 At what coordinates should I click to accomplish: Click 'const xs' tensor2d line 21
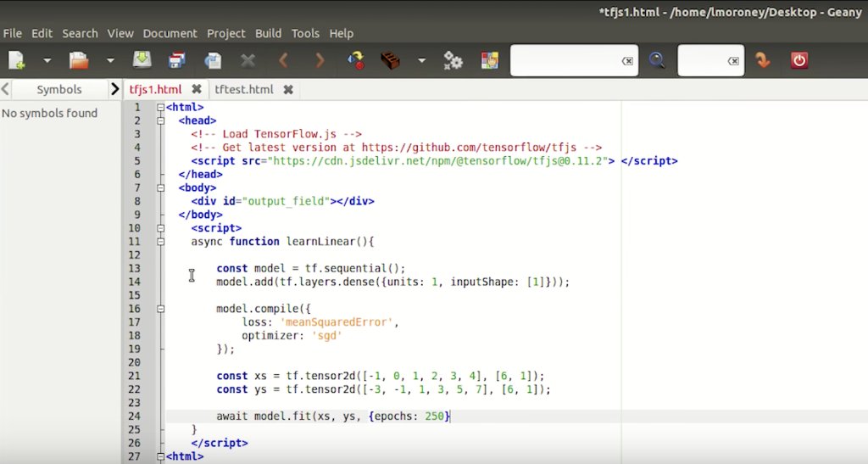tap(381, 376)
